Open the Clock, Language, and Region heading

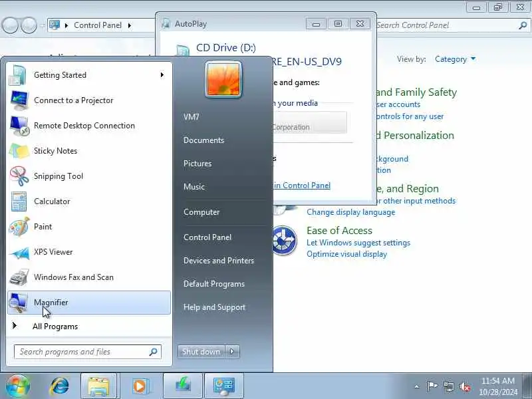point(408,189)
